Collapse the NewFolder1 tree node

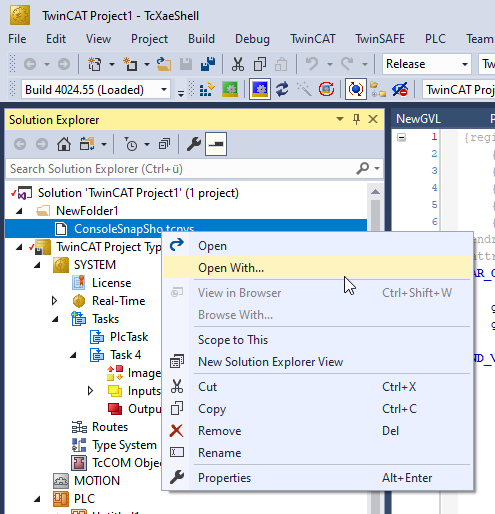tap(19, 211)
